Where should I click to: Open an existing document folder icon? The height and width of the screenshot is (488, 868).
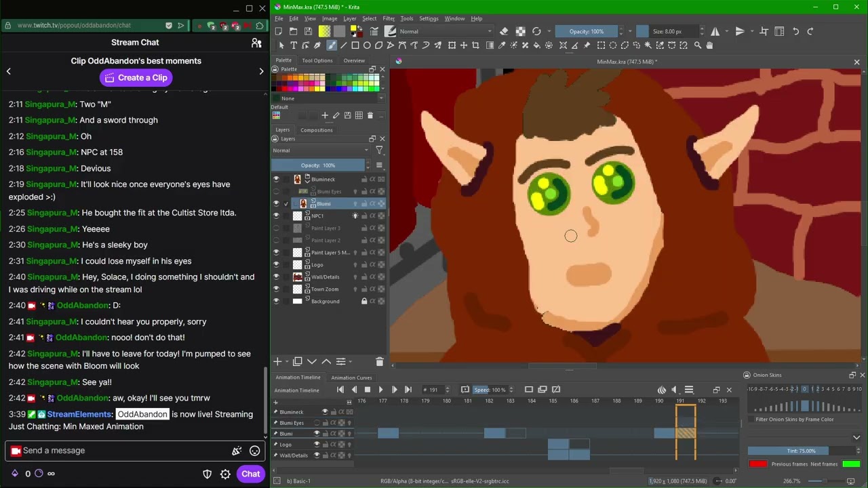pos(293,31)
